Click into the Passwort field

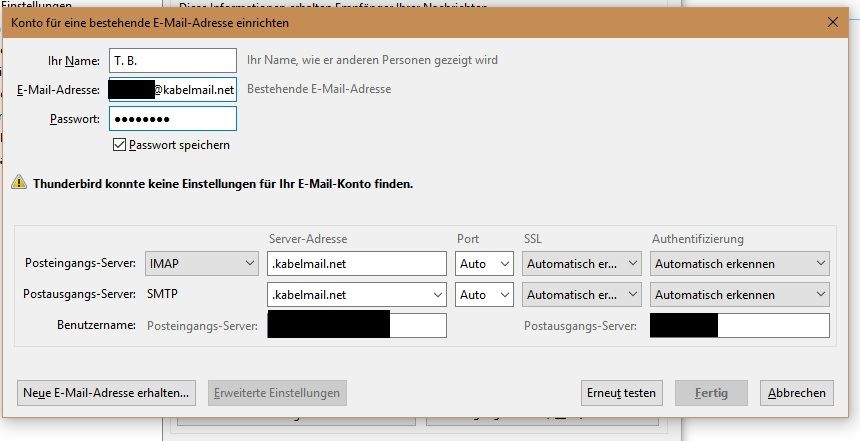pos(172,119)
